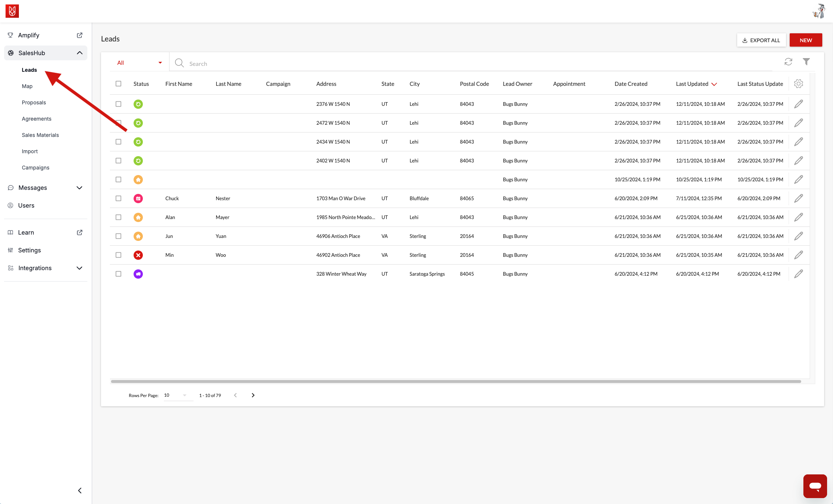Click Chuck Nester's pink status icon
This screenshot has width=833, height=504.
(x=138, y=198)
